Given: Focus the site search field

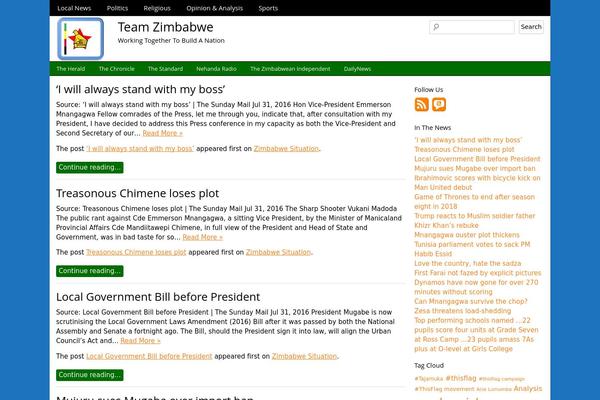Looking at the screenshot, I should pyautogui.click(x=472, y=27).
